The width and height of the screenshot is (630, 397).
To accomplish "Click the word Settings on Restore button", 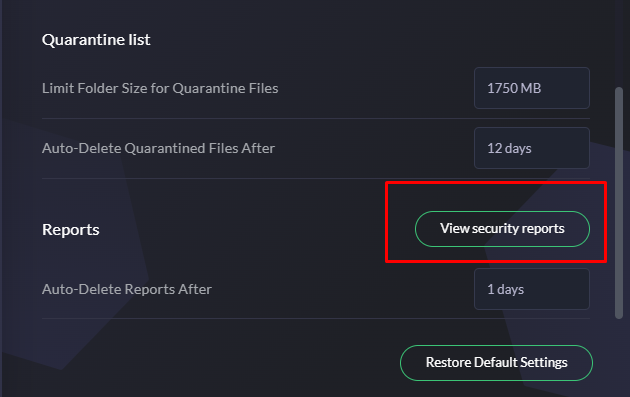I will point(544,362).
